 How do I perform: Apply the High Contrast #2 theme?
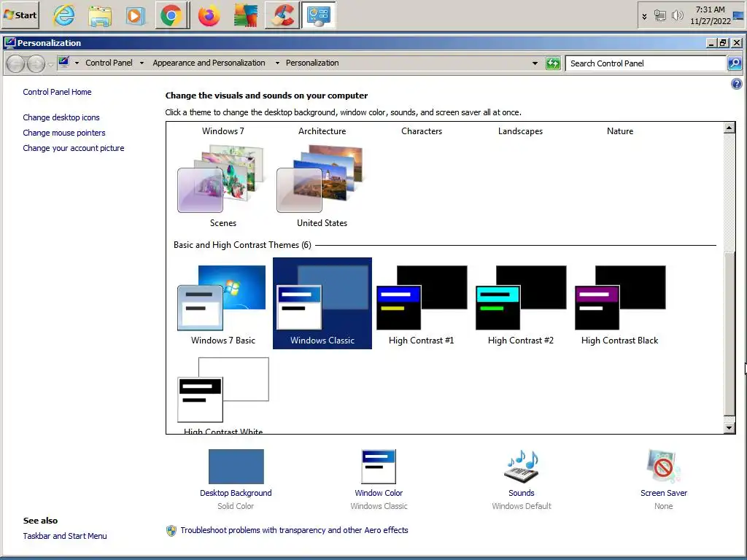520,305
